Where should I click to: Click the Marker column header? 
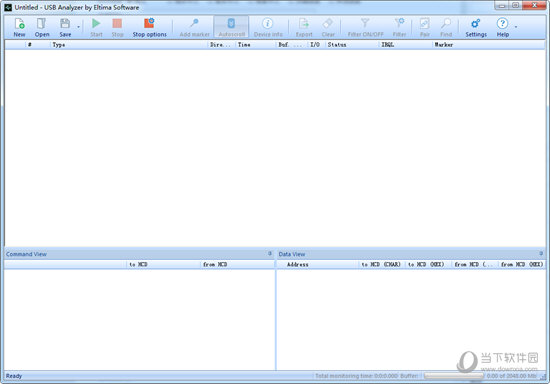488,45
